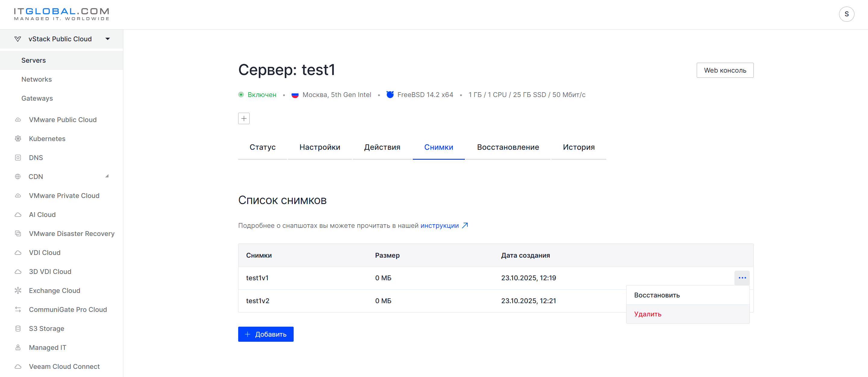Open the three-dots menu for test1v1

pyautogui.click(x=742, y=278)
